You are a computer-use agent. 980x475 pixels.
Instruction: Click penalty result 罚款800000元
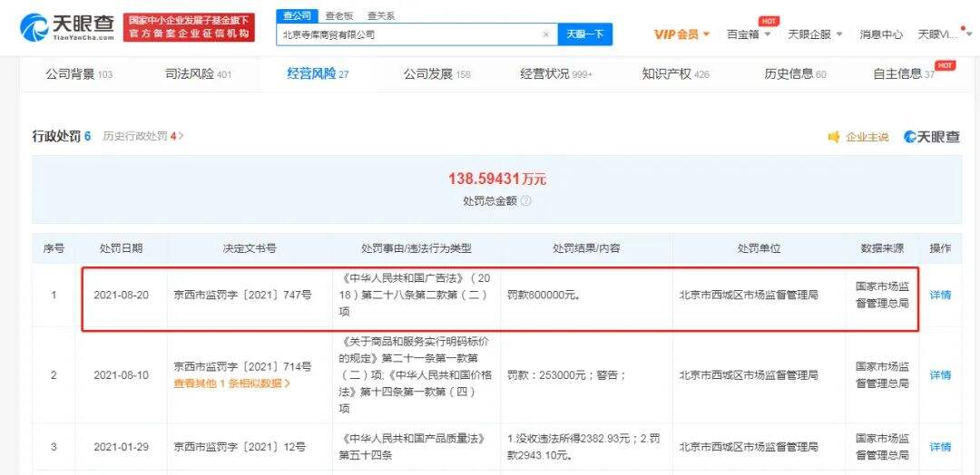tap(544, 295)
